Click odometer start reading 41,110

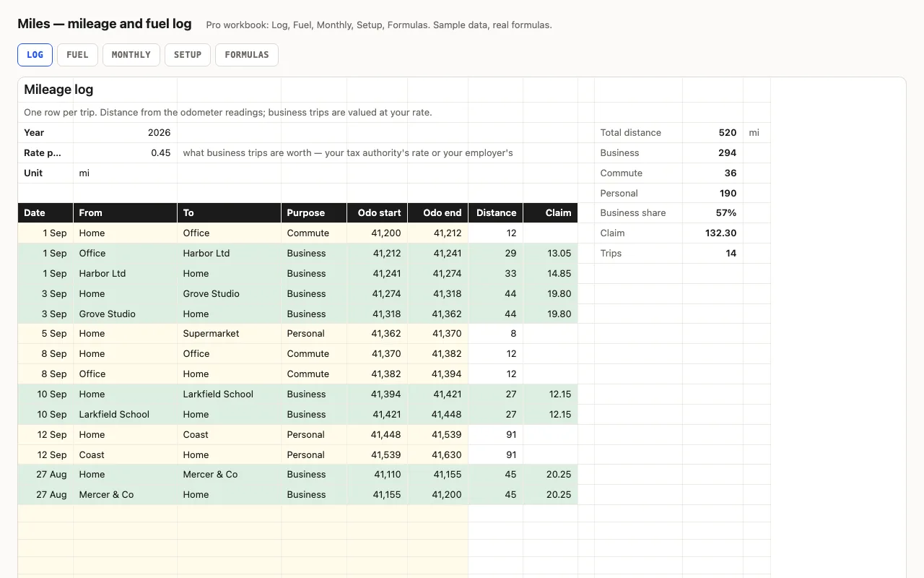377,475
